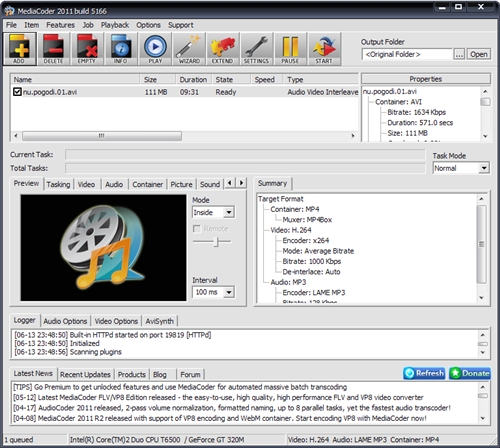Screen dimensions: 500x448
Task: Open the Support menu
Action: (x=181, y=25)
